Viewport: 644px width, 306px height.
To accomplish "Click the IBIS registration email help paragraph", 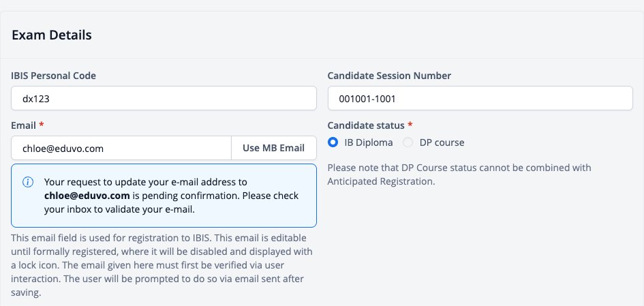I will [162, 265].
